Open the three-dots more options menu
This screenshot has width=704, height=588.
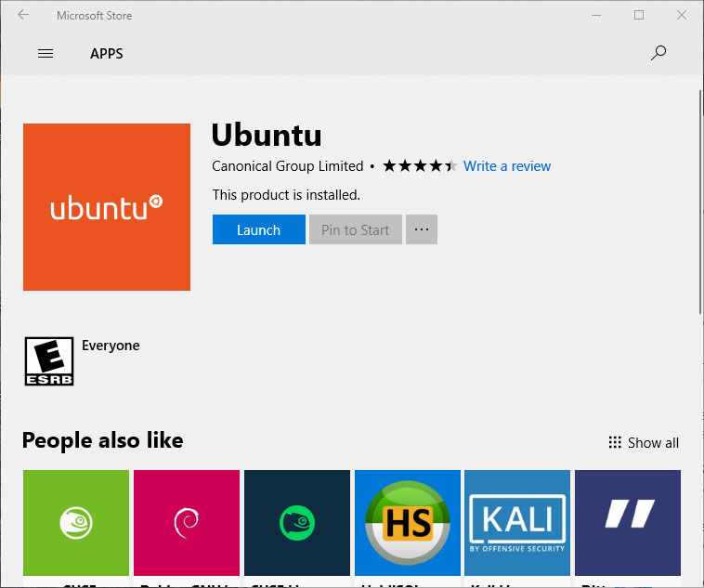(422, 230)
